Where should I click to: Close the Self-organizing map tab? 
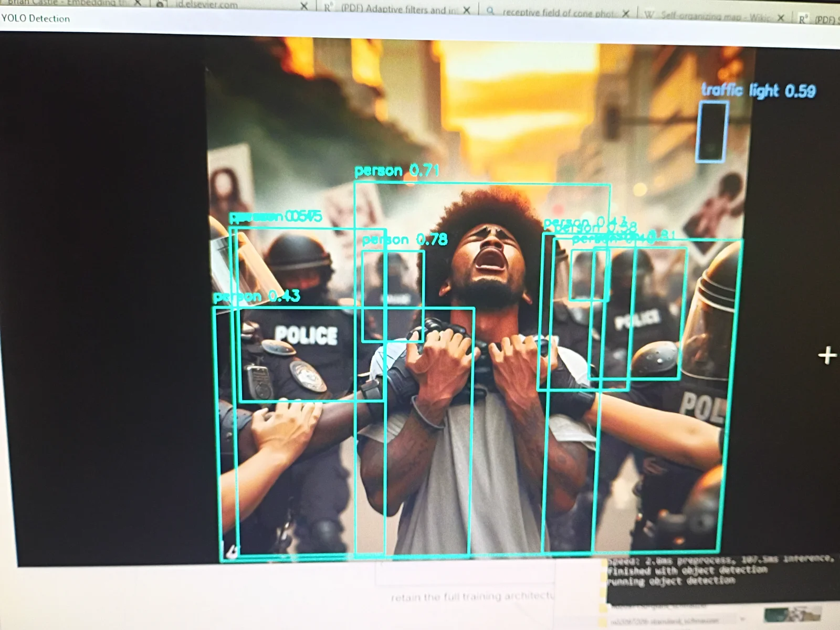[x=781, y=18]
